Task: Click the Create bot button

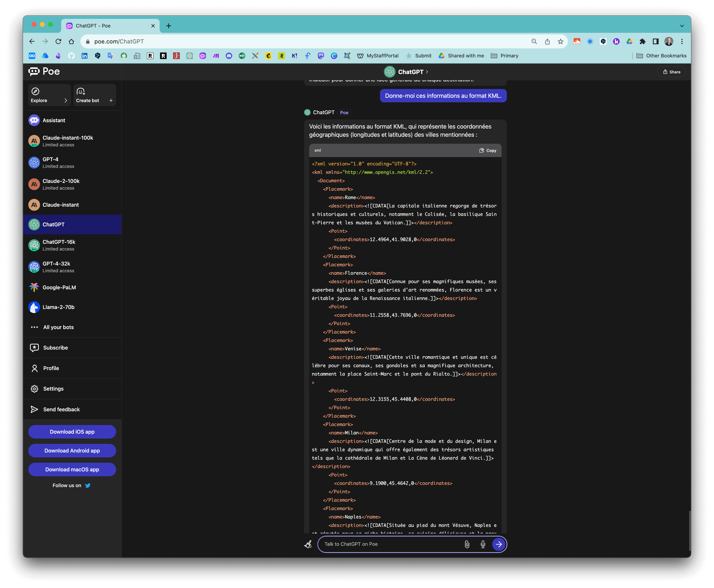Action: [95, 95]
